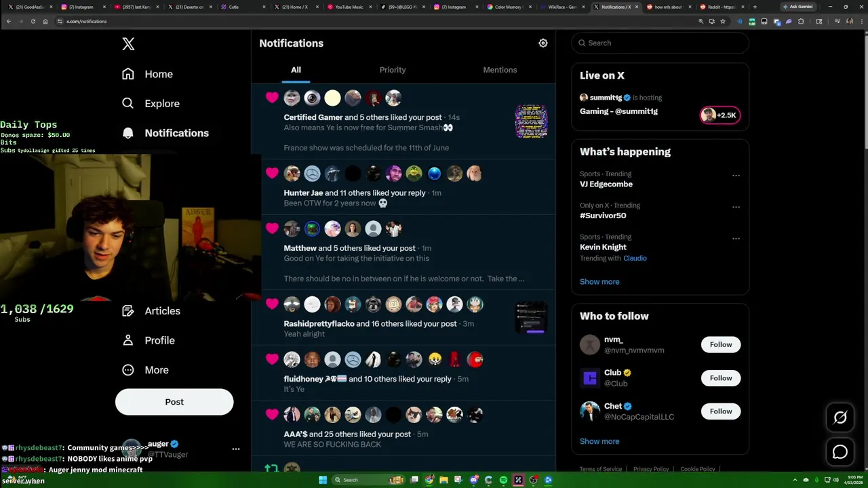868x488 pixels.
Task: Open #Survivor50 trending topic
Action: (x=603, y=216)
